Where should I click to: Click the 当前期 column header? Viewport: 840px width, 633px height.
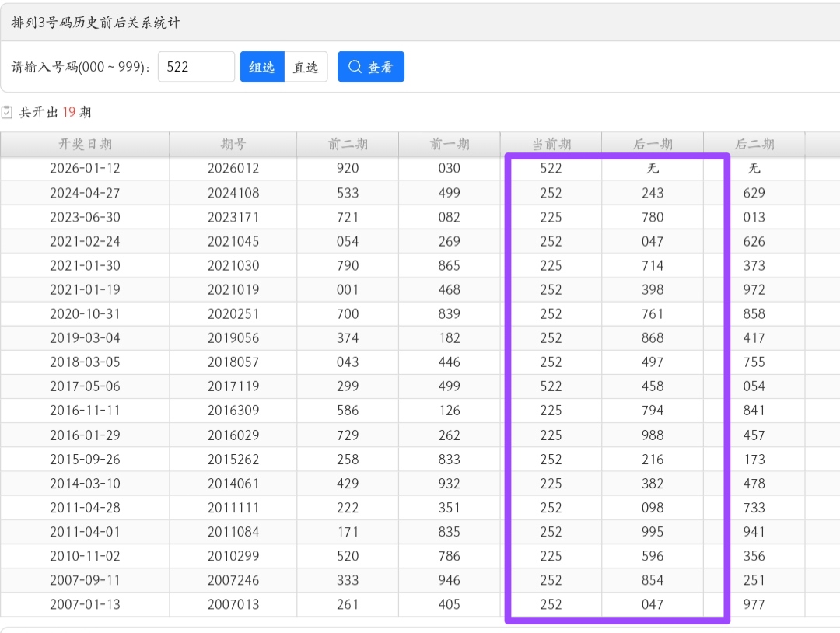coord(551,144)
